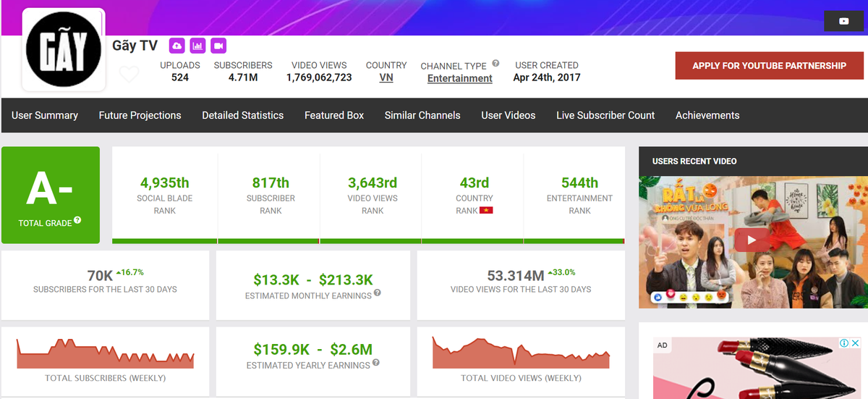Open the Entertainment channel type link

coord(459,78)
